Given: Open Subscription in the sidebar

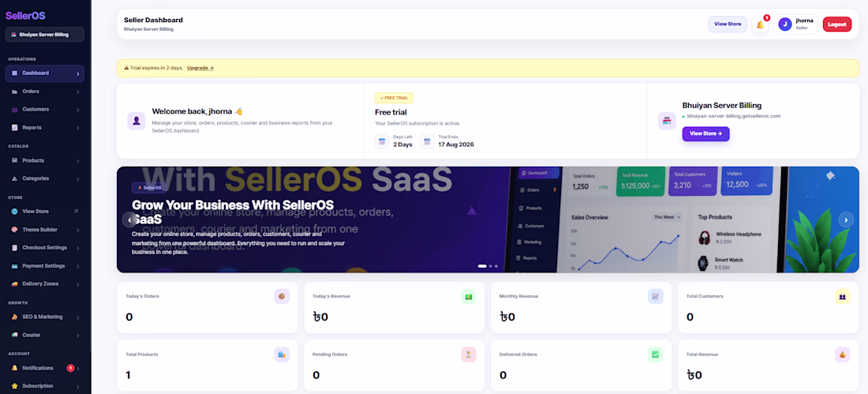Looking at the screenshot, I should coord(45,385).
